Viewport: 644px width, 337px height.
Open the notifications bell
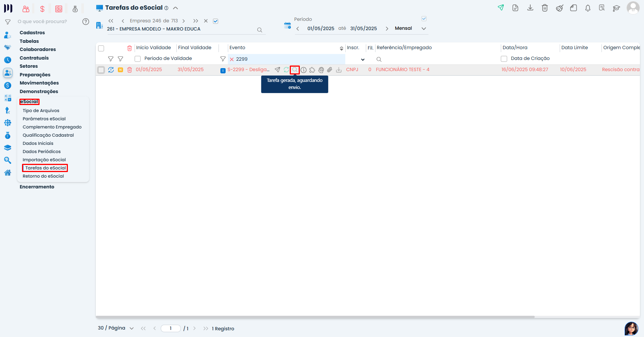pos(588,8)
